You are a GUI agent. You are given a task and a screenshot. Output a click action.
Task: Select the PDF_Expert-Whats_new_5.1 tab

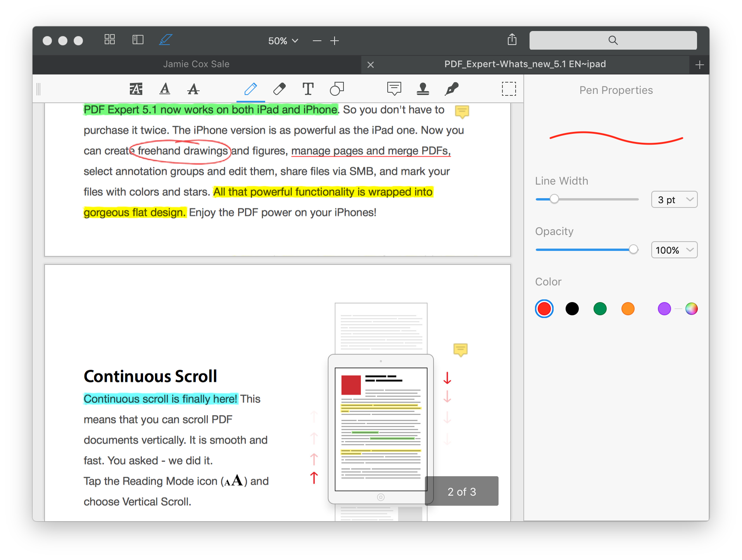pyautogui.click(x=525, y=64)
